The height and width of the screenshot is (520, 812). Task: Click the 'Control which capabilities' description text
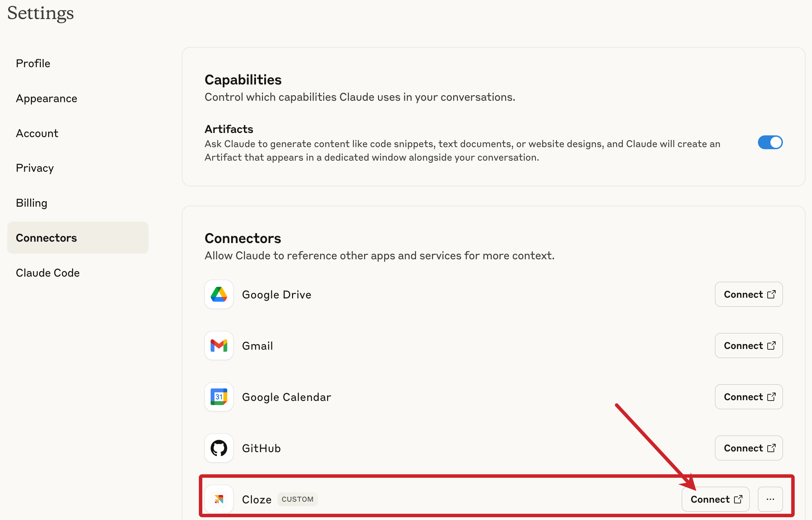click(360, 97)
